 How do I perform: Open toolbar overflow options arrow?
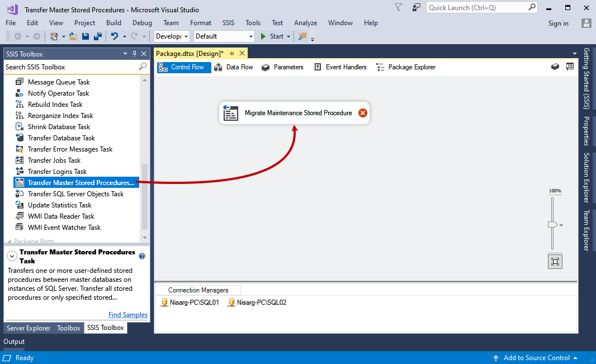(313, 39)
